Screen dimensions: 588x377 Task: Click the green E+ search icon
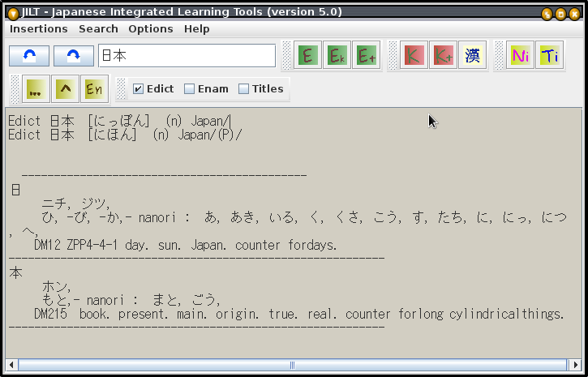coord(367,55)
